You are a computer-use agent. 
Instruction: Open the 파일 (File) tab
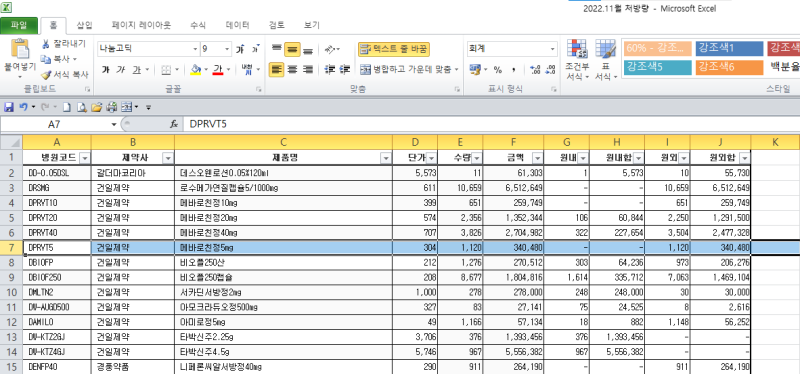19,25
